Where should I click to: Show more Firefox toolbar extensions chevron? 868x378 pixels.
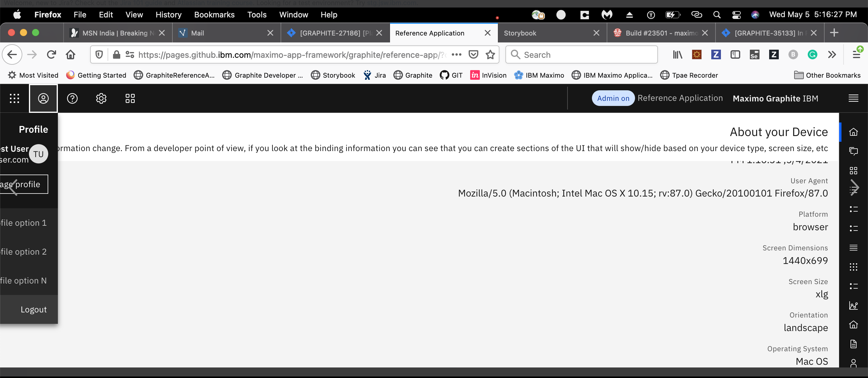pyautogui.click(x=832, y=54)
